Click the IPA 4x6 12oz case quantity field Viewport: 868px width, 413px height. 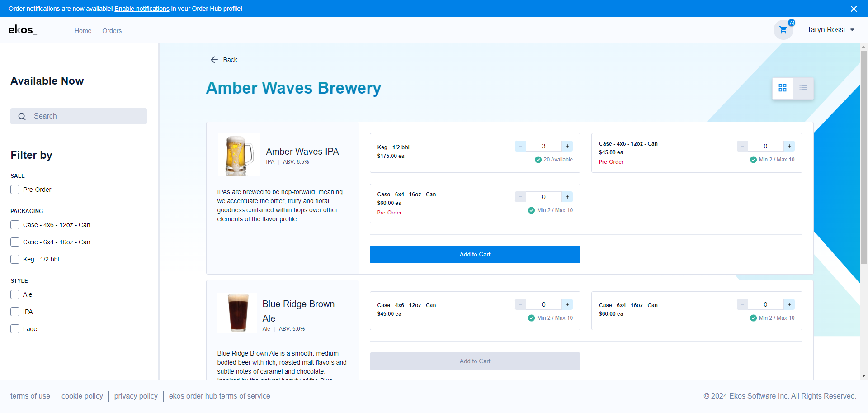[766, 146]
